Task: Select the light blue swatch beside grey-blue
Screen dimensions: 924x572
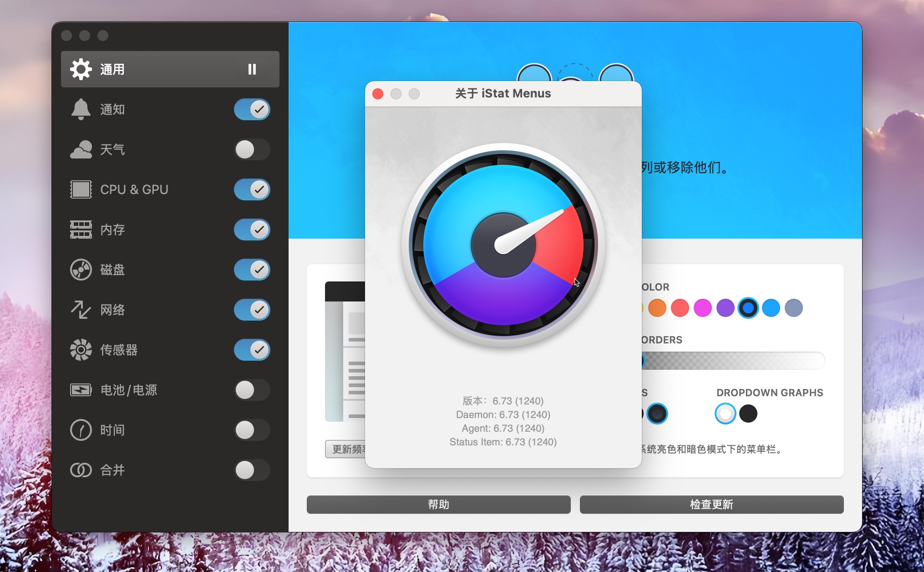Action: pyautogui.click(x=771, y=308)
